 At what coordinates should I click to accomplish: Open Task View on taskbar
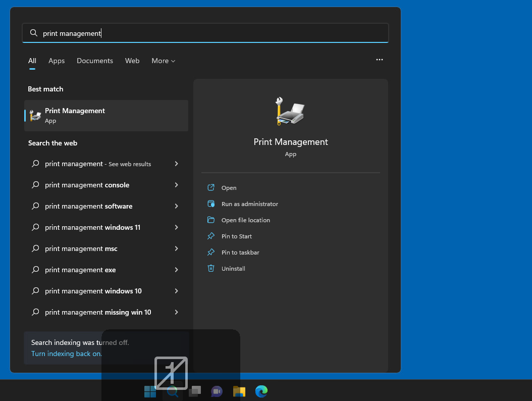point(195,391)
